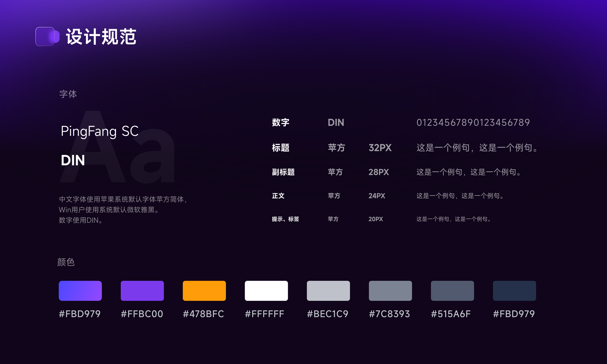
Task: Click the 01234567890123456789 sample digits
Action: (x=473, y=122)
